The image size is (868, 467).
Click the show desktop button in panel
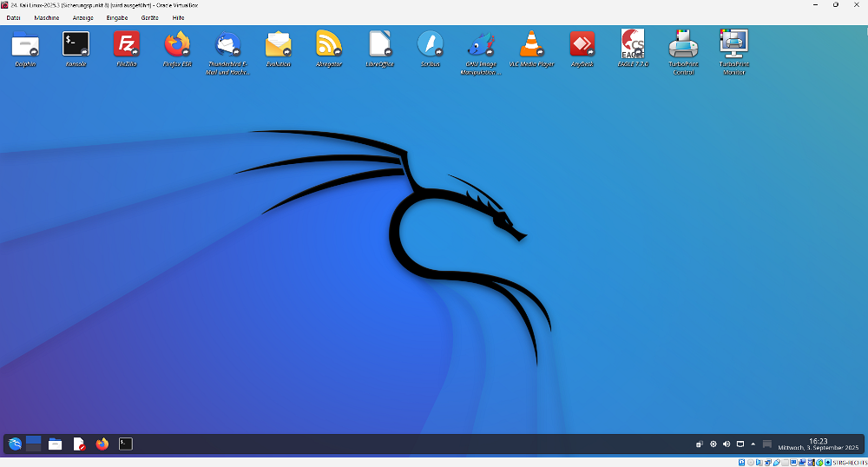[766, 444]
